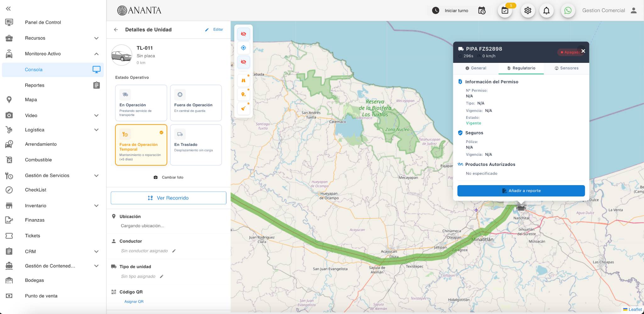Screen dimensions: 644x314
Task: Close the PIPA FZS2898 popup
Action: point(583,51)
